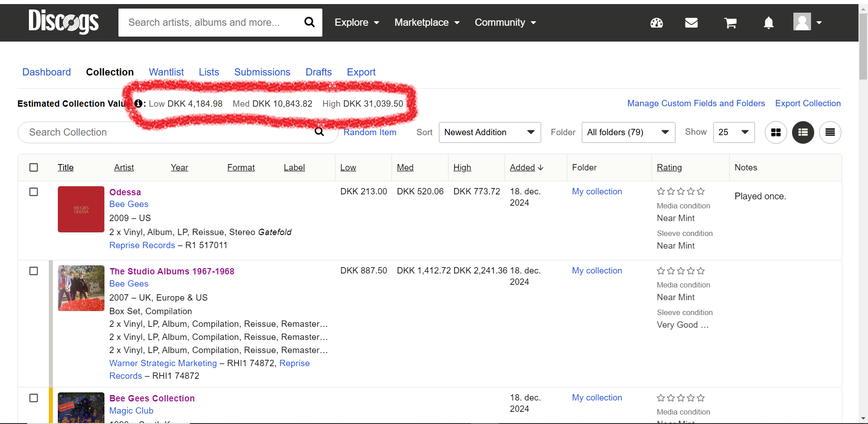Viewport: 868px width, 424px height.
Task: Select The Studio Albums 1967-1968 row checkbox
Action: (33, 271)
